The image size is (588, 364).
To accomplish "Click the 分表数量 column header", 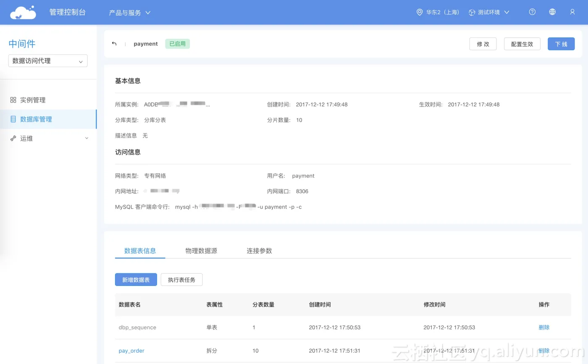I will coord(263,304).
